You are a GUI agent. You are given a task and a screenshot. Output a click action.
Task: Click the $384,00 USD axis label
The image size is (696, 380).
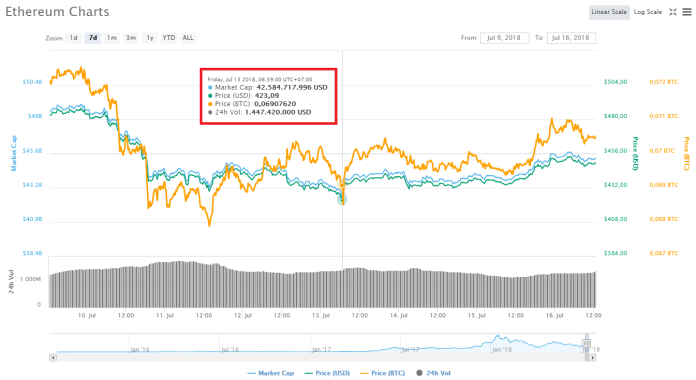click(616, 253)
